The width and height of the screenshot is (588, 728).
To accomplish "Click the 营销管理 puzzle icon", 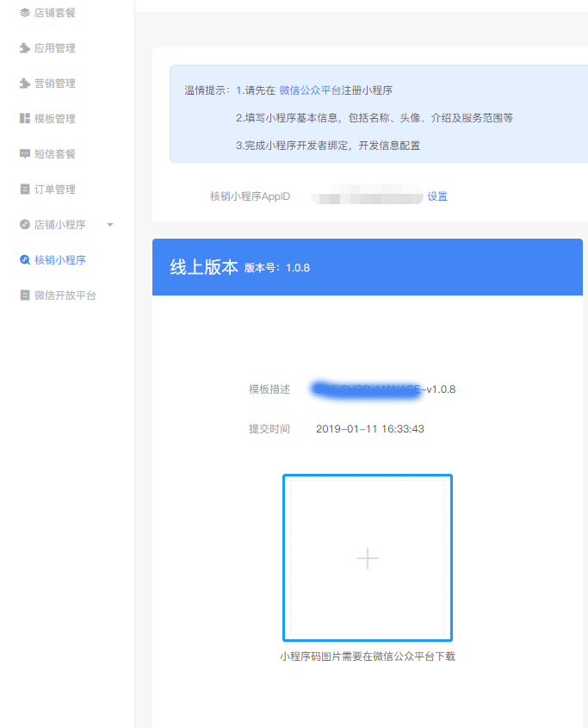I will [25, 83].
